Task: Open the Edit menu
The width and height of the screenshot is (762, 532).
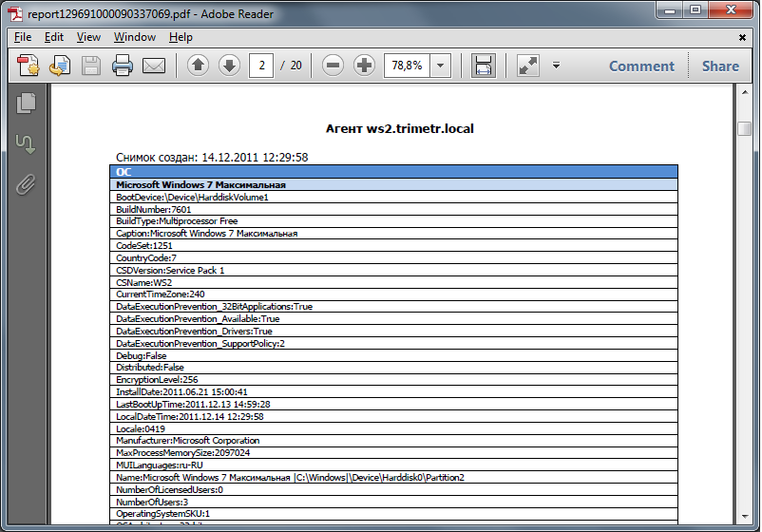Action: click(54, 37)
